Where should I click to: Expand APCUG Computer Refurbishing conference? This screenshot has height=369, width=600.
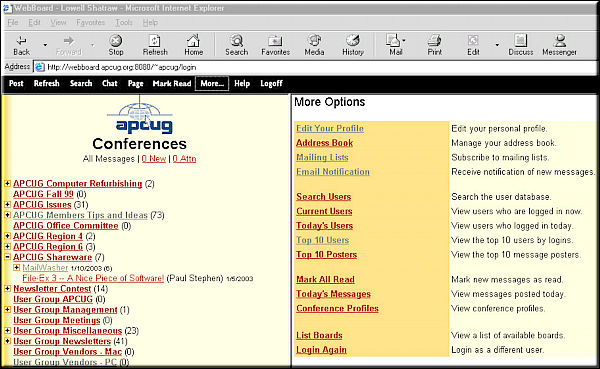pos(7,184)
